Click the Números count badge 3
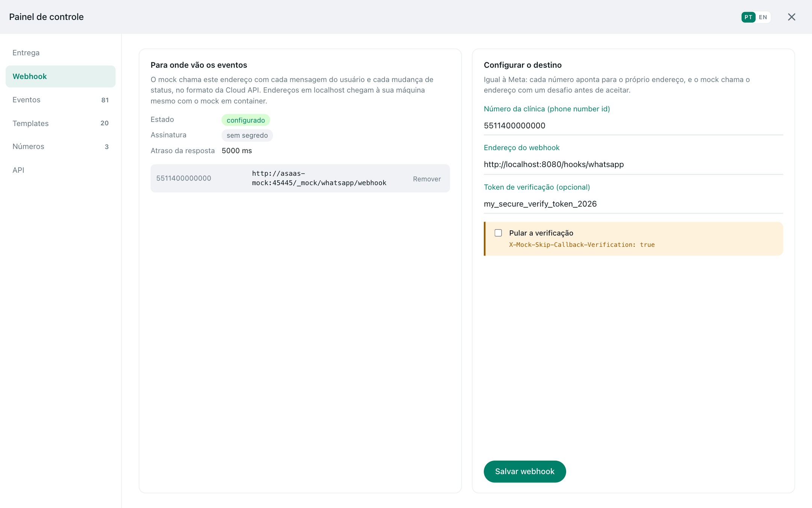 pos(107,147)
